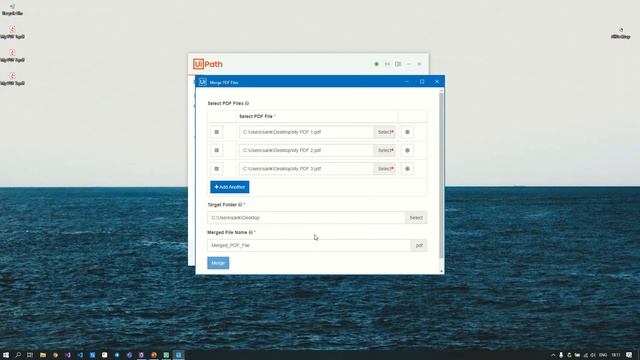Click info icon beside Merged File Name
This screenshot has width=640, height=360.
point(251,232)
